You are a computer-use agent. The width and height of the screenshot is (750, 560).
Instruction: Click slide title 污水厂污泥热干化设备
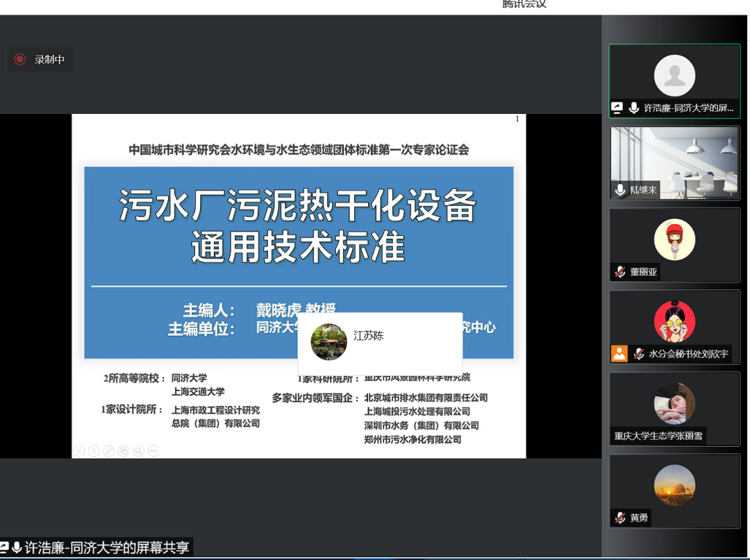(x=297, y=205)
